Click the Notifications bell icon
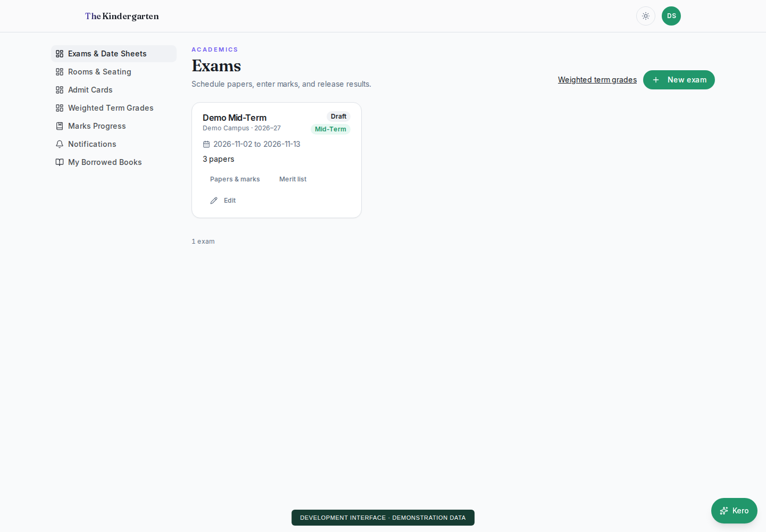 tap(60, 144)
